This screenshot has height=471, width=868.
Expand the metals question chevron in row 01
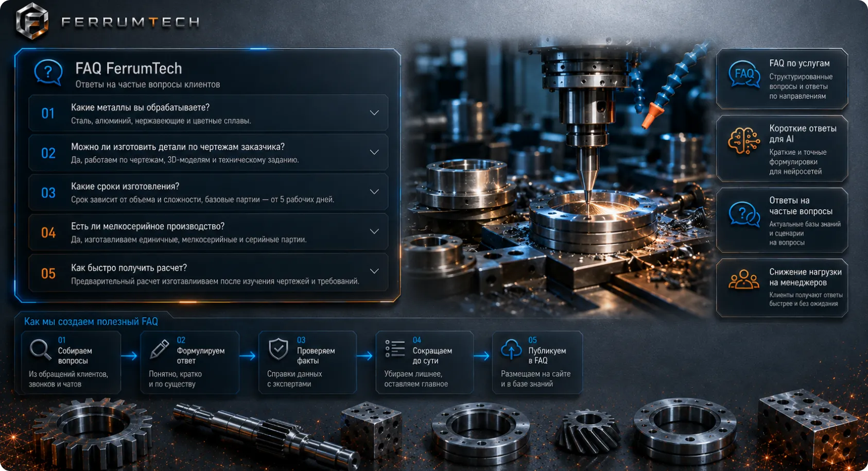pyautogui.click(x=374, y=113)
